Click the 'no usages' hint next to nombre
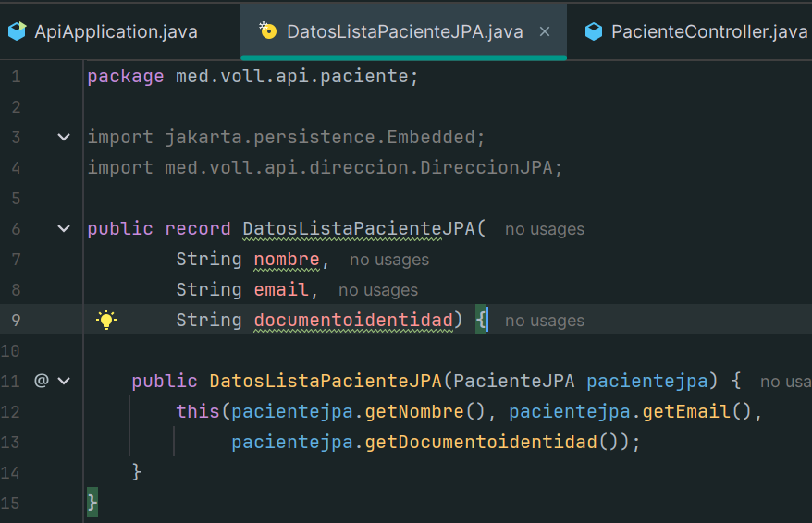Screen dimensions: 812x523 point(389,260)
